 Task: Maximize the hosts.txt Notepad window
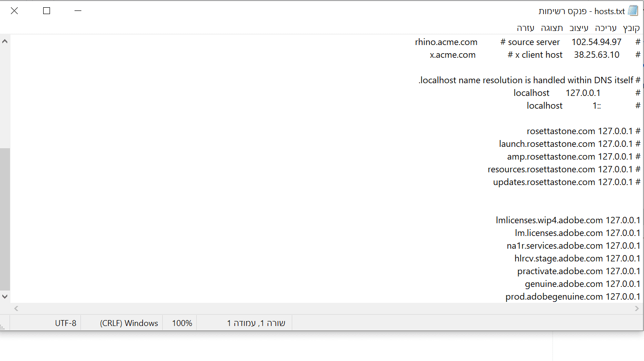click(46, 11)
